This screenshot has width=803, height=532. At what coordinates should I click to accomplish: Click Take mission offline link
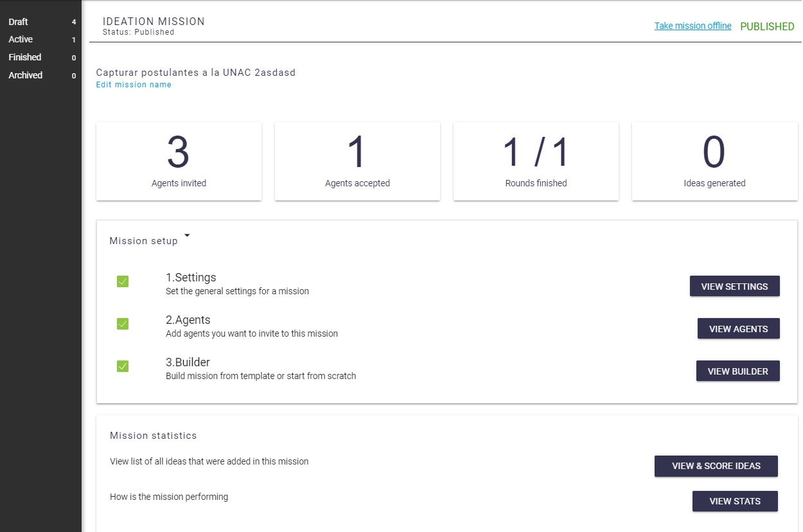coord(693,26)
